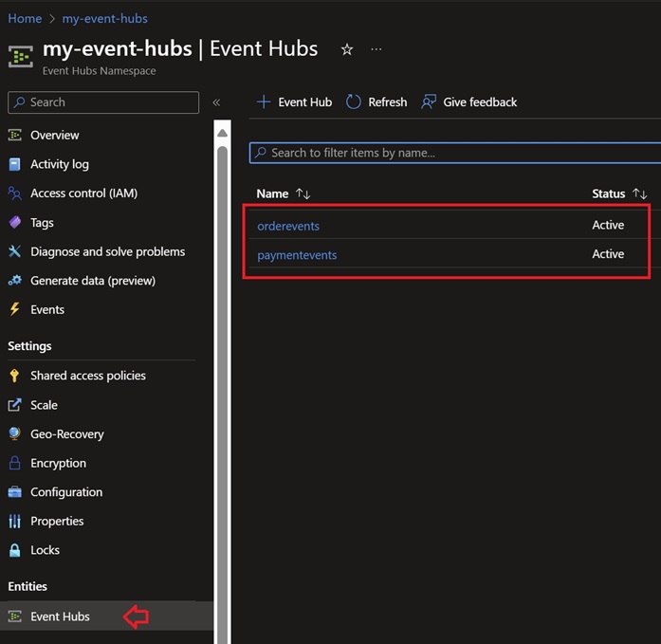Click the Event Hubs Namespace logo icon
Viewport: 661px width, 644px height.
(20, 56)
